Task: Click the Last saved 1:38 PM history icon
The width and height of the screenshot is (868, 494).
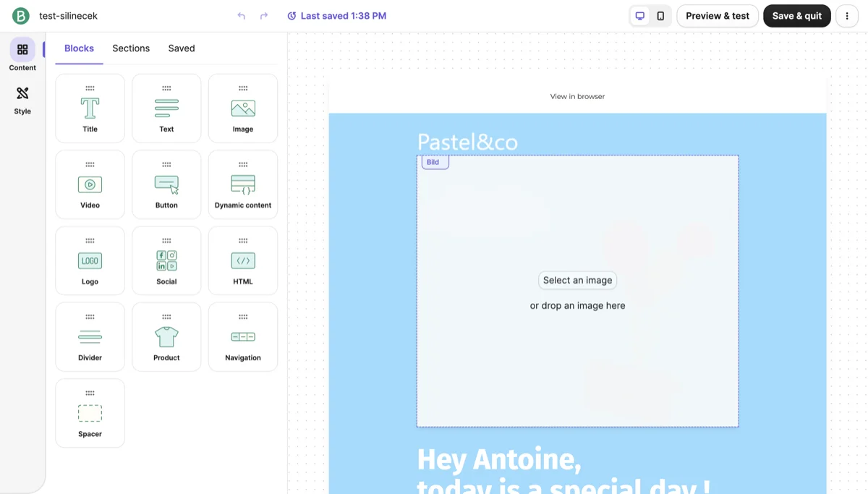Action: click(x=292, y=16)
